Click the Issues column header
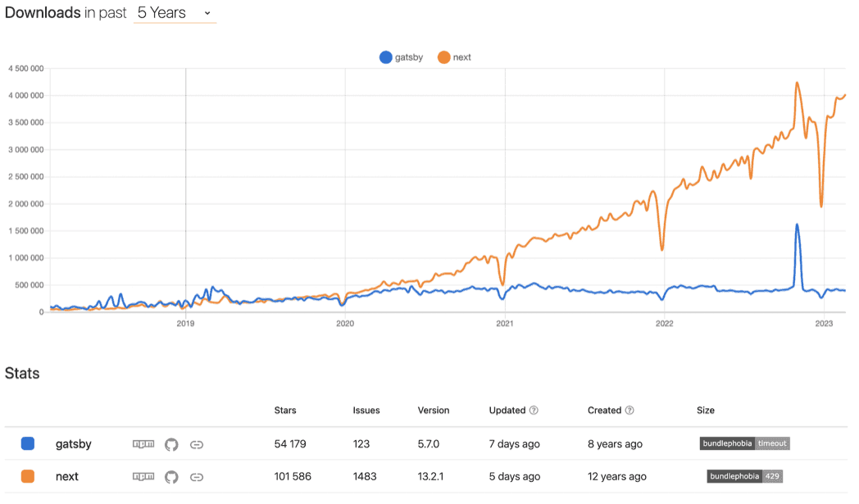859x504 pixels. point(366,411)
